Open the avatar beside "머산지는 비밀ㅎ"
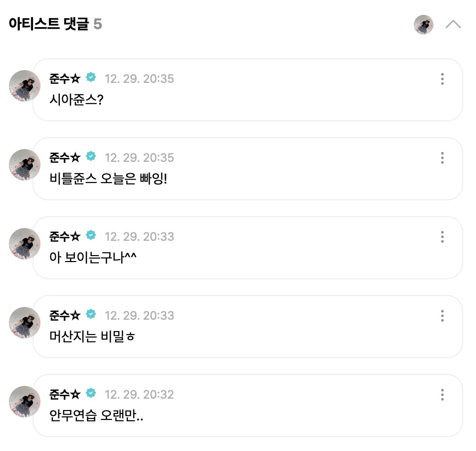Image resolution: width=476 pixels, height=451 pixels. [24, 323]
